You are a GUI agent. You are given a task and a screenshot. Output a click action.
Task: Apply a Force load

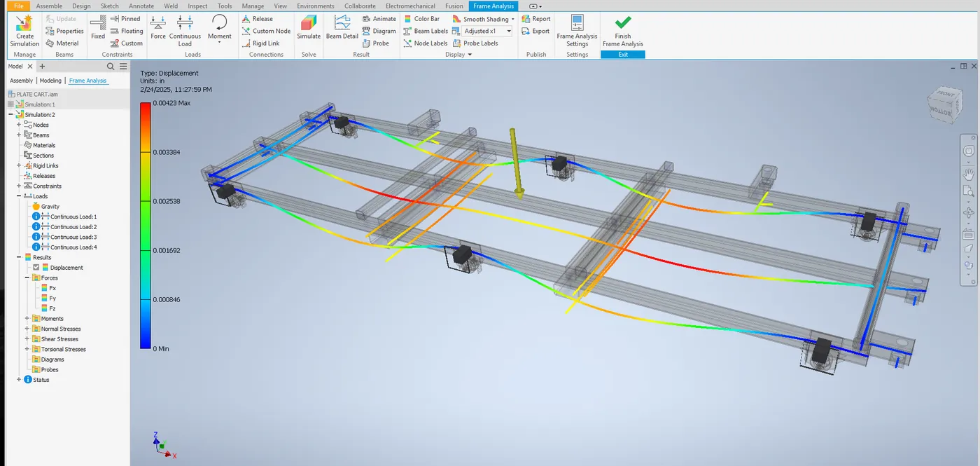(x=158, y=28)
